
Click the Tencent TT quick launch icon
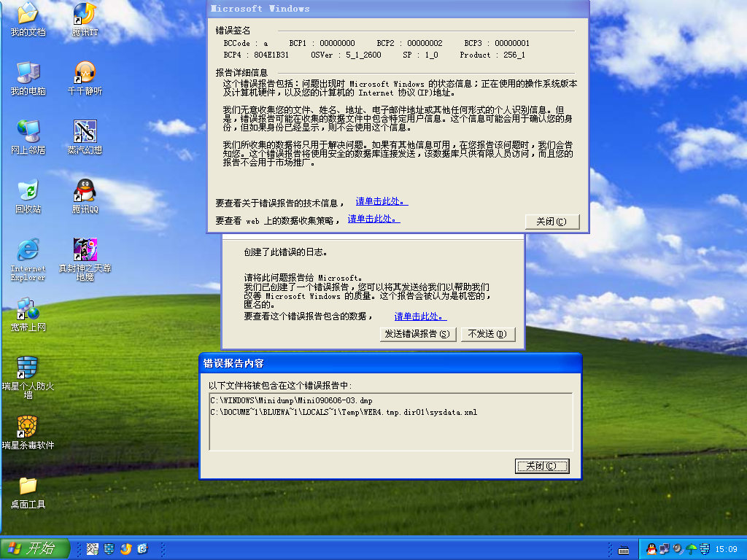(125, 549)
